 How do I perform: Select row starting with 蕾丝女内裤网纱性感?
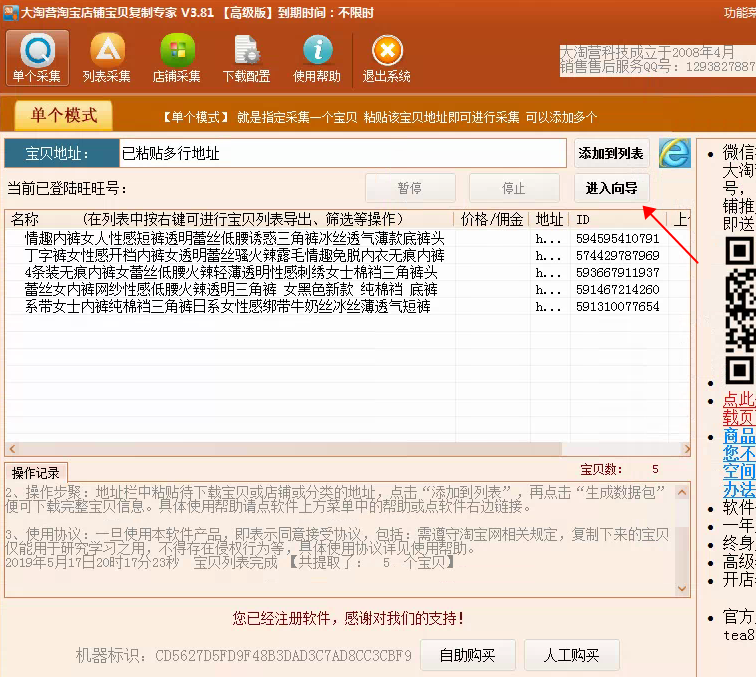pyautogui.click(x=347, y=289)
